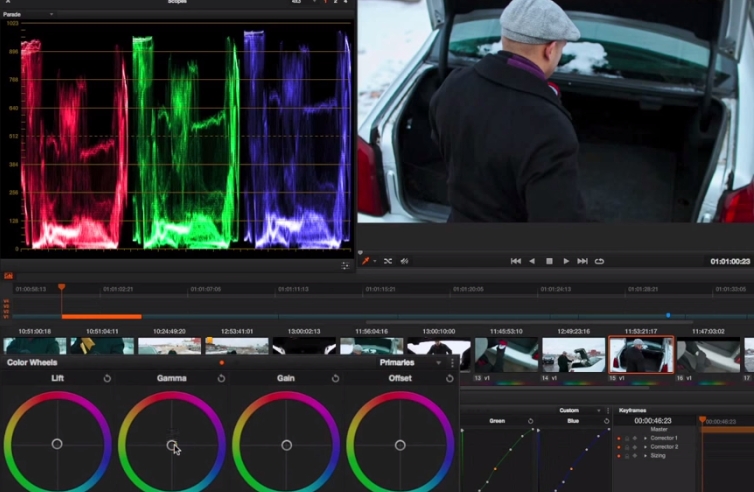Select clip thumbnail 13:00:02:13
The image size is (754, 492).
coord(304,346)
